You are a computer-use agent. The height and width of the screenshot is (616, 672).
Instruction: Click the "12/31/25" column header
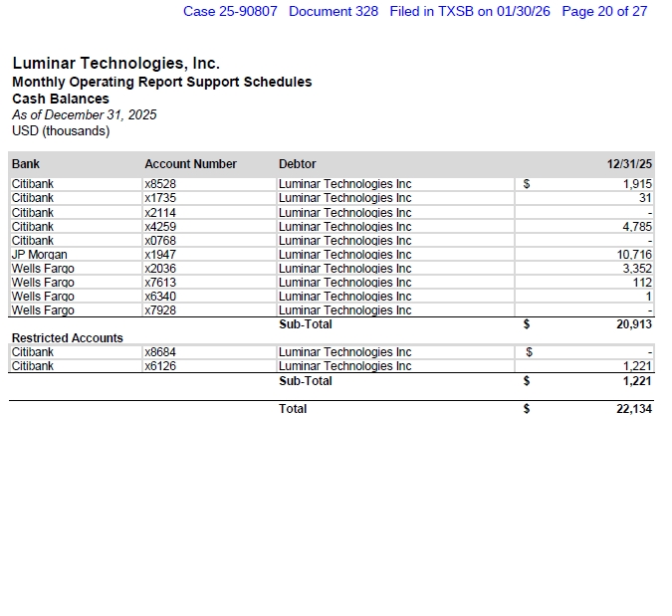click(629, 164)
